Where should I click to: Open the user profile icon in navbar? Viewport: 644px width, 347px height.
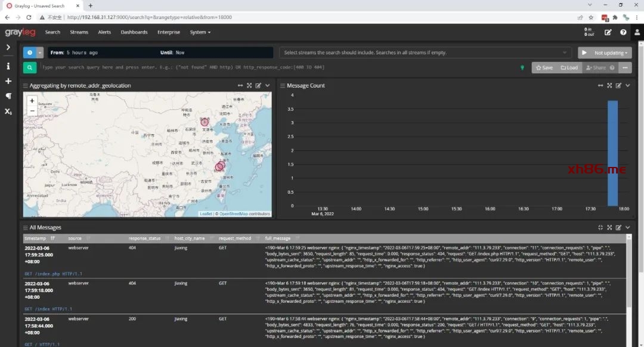637,32
